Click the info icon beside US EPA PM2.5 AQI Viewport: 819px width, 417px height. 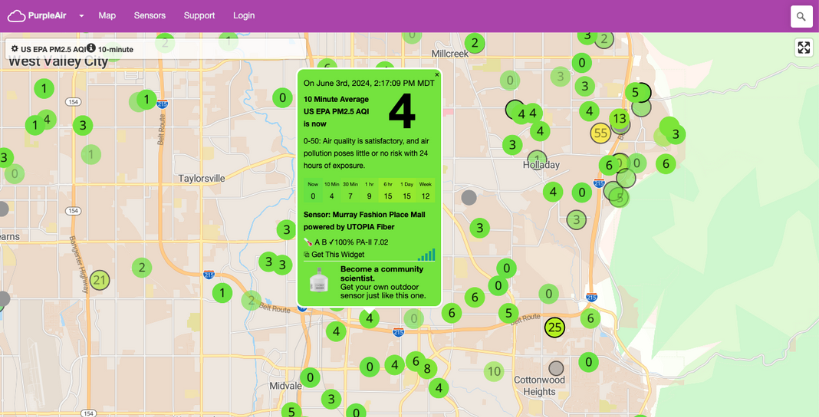91,48
